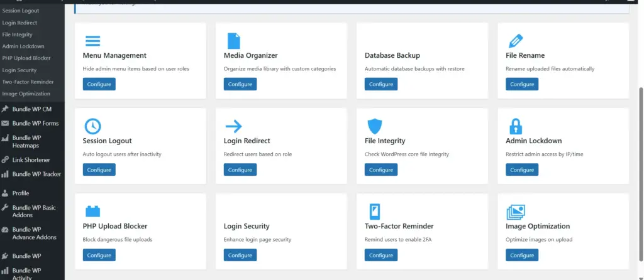Configure the File Integrity module
This screenshot has height=280, width=644.
coord(380,170)
